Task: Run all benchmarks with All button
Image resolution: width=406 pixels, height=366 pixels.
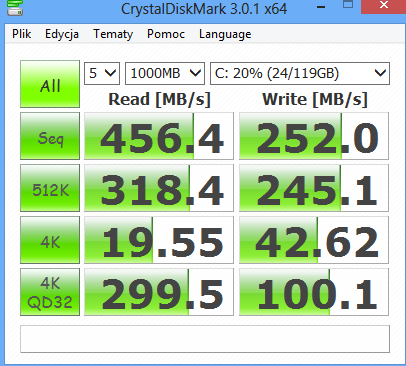Action: click(50, 84)
